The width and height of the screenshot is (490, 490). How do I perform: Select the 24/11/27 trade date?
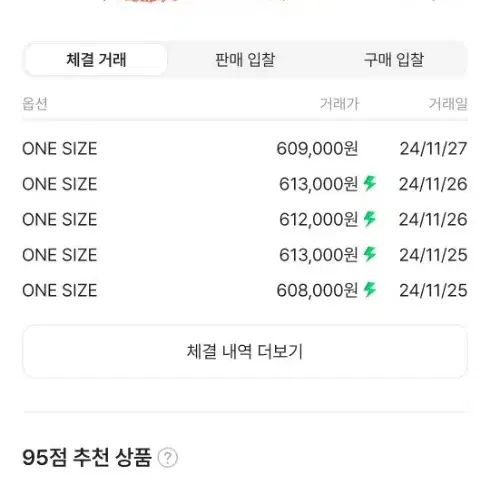pos(433,149)
